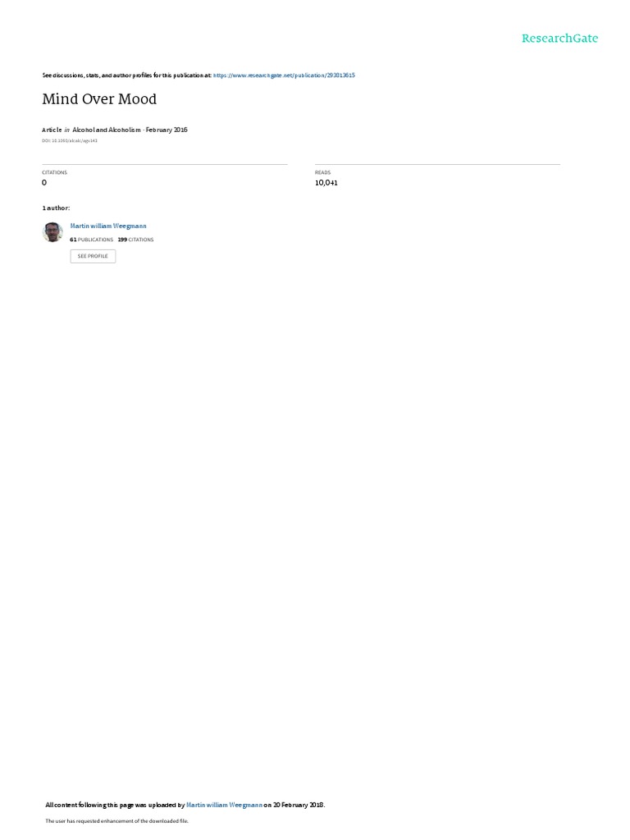
Task: Click the 20 February 2018 upload date
Action: (299, 805)
